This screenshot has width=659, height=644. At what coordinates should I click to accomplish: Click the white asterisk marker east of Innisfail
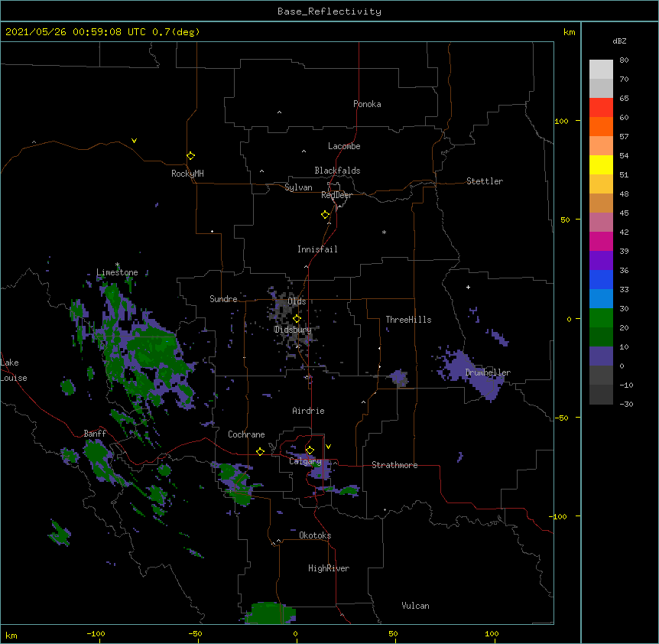384,232
